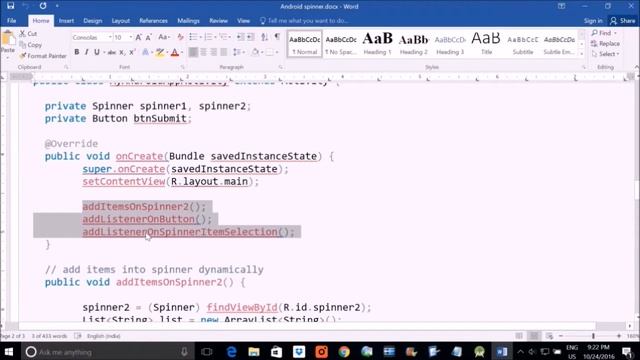Increase paragraph indent

click(x=251, y=37)
